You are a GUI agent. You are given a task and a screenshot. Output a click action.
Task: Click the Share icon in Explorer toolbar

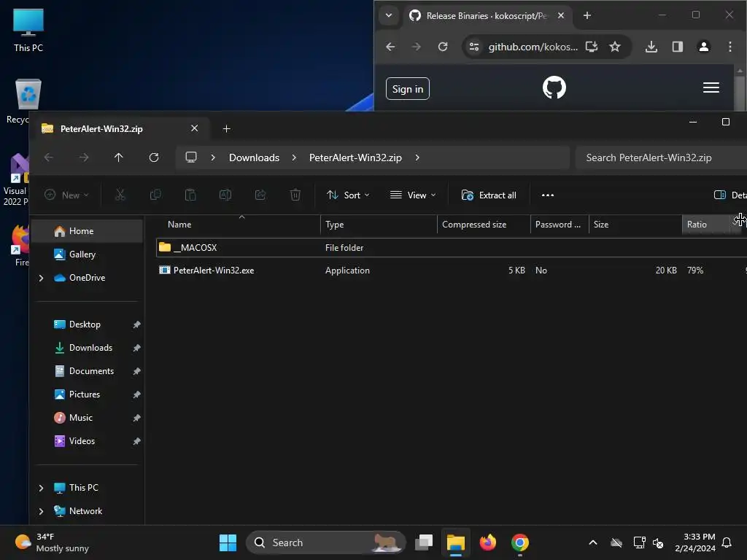[x=260, y=195]
